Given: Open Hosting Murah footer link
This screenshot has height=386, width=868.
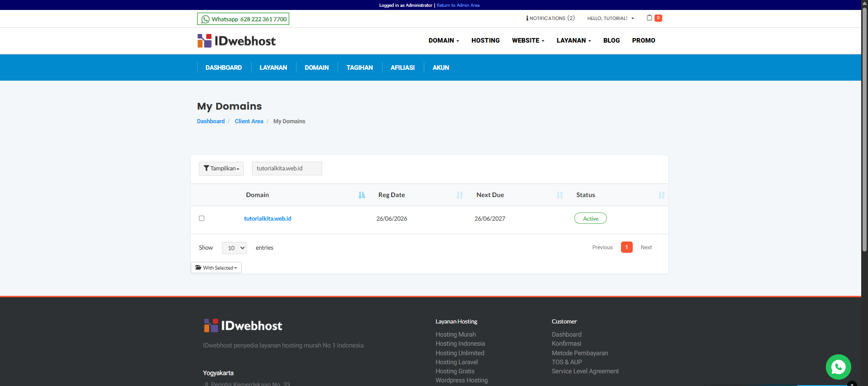Looking at the screenshot, I should 456,334.
